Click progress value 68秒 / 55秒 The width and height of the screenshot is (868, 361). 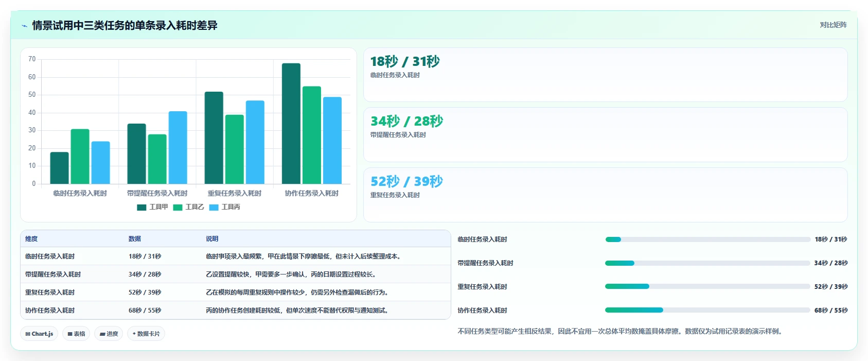831,311
